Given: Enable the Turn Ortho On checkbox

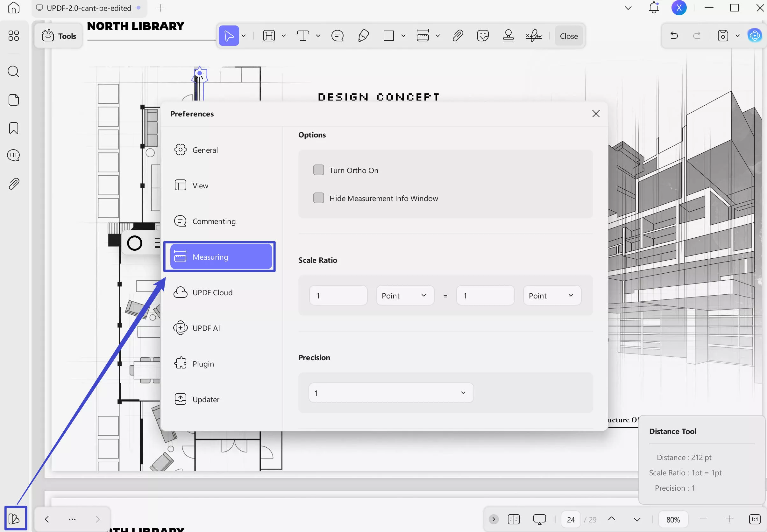Looking at the screenshot, I should 318,170.
